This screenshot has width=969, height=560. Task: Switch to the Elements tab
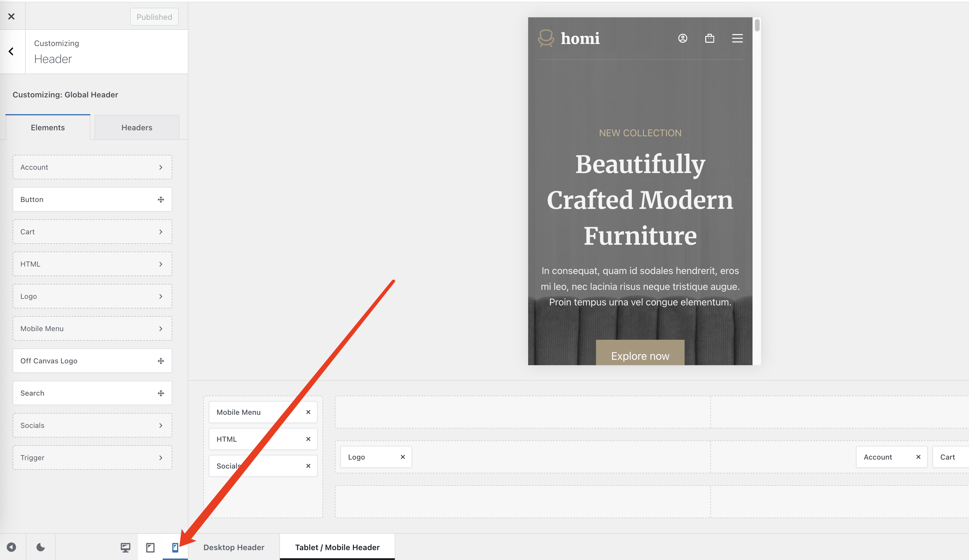click(48, 128)
